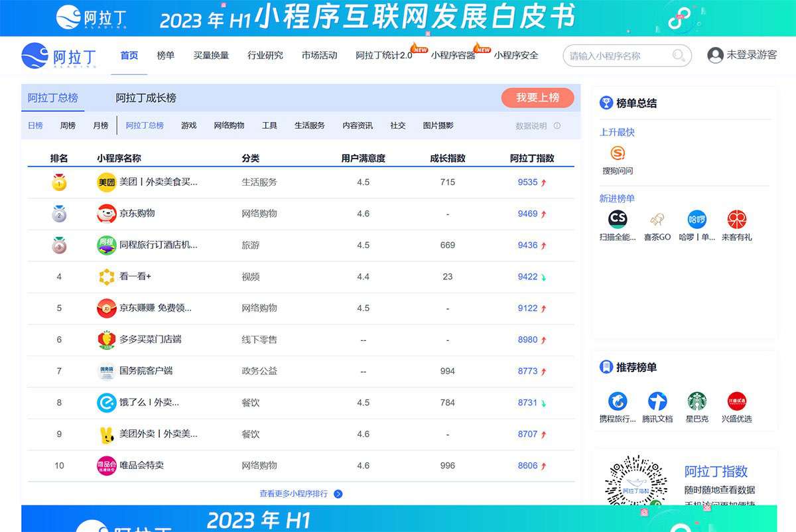Click 未登录游客 label
The width and height of the screenshot is (796, 532).
[x=752, y=56]
